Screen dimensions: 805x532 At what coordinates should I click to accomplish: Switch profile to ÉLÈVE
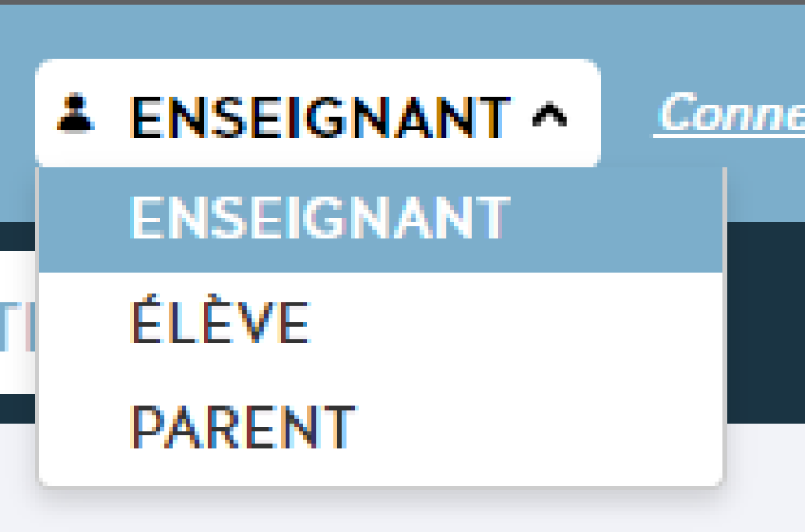click(219, 322)
